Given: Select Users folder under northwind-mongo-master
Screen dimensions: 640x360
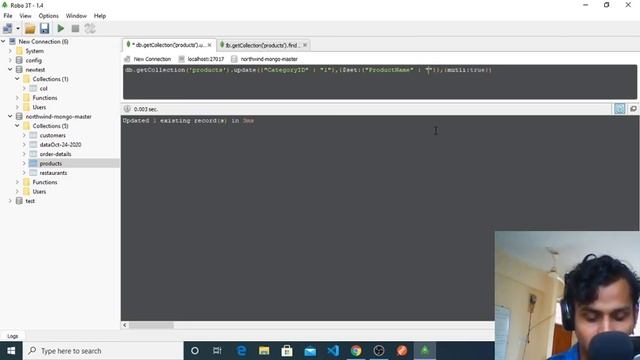Looking at the screenshot, I should 39,191.
